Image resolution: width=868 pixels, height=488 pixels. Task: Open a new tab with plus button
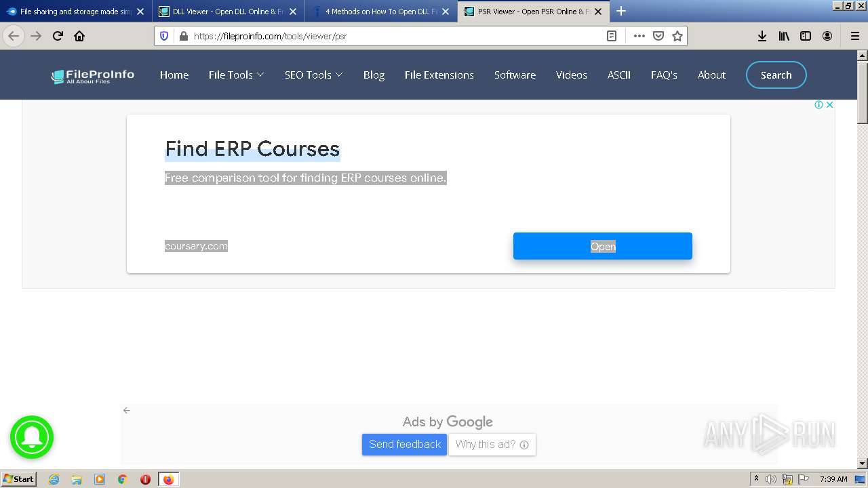click(x=621, y=11)
